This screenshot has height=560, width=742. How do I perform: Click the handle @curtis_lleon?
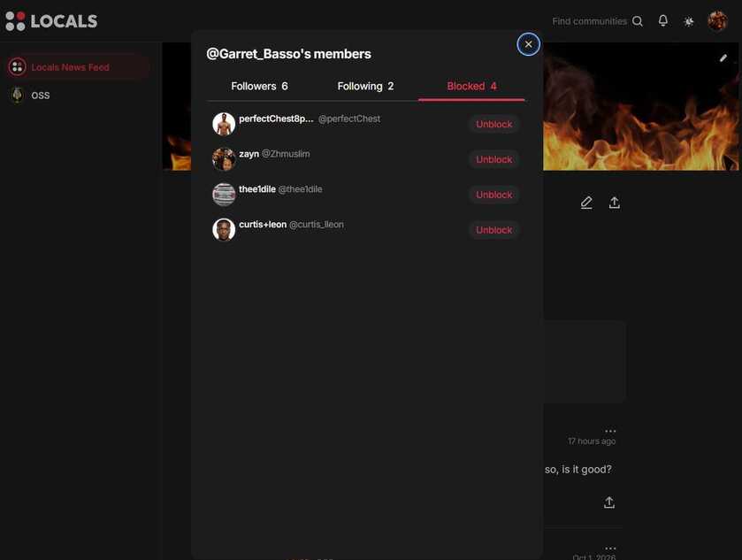tap(316, 225)
